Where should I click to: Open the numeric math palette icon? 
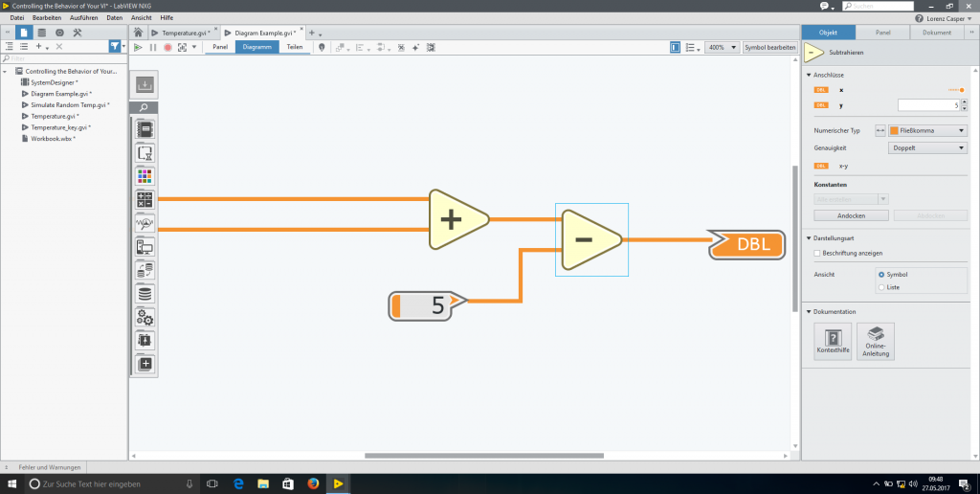pos(145,200)
